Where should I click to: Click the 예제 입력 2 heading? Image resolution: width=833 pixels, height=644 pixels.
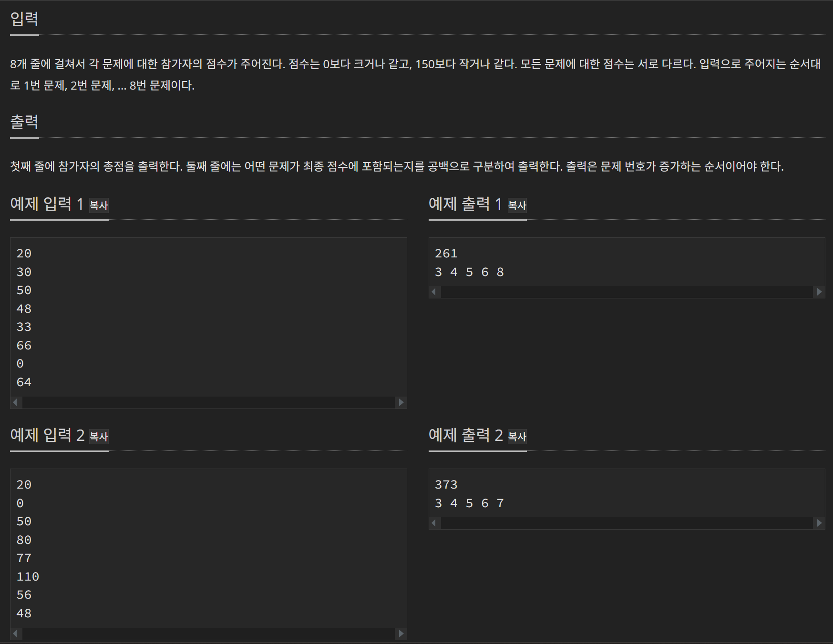(47, 435)
